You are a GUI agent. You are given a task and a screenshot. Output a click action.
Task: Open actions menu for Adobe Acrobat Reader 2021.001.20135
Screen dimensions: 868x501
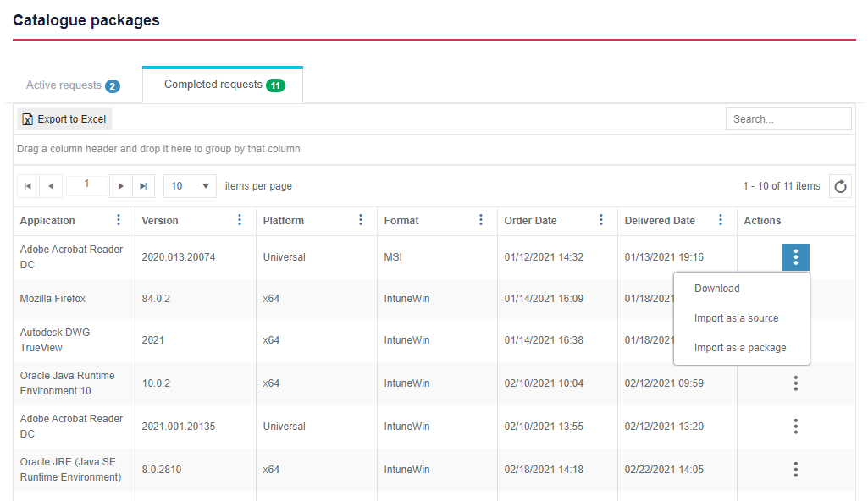[x=795, y=427]
